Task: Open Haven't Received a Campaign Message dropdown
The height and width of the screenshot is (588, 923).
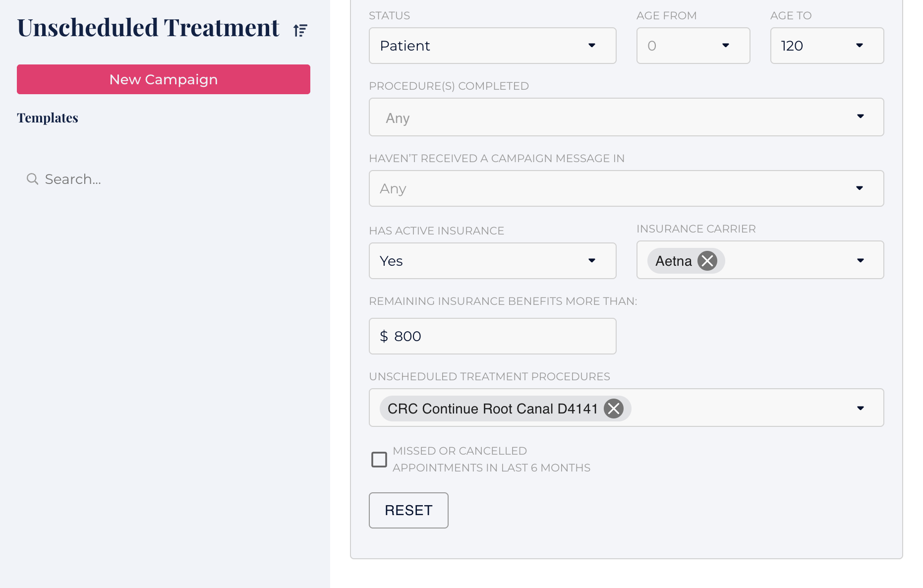Action: (626, 188)
